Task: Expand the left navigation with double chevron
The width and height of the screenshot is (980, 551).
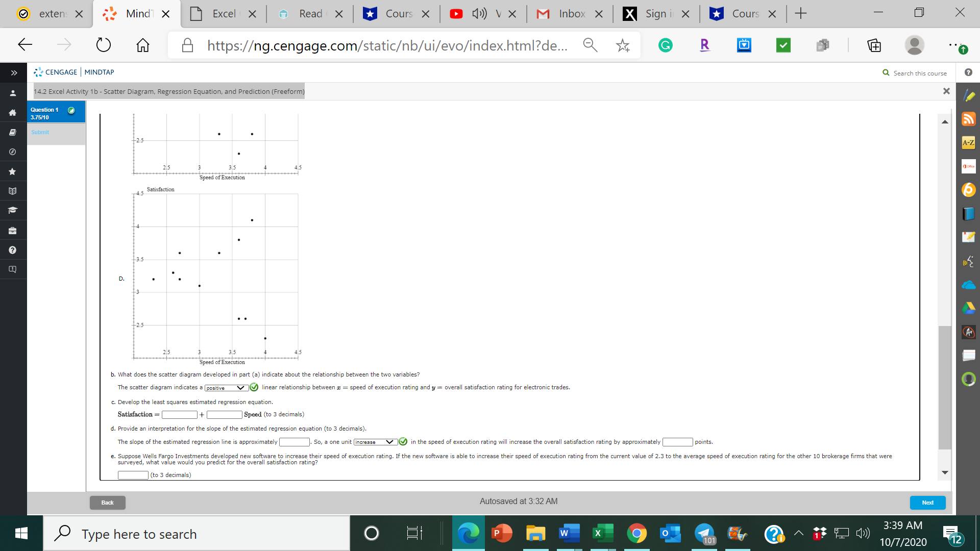Action: pos(14,73)
